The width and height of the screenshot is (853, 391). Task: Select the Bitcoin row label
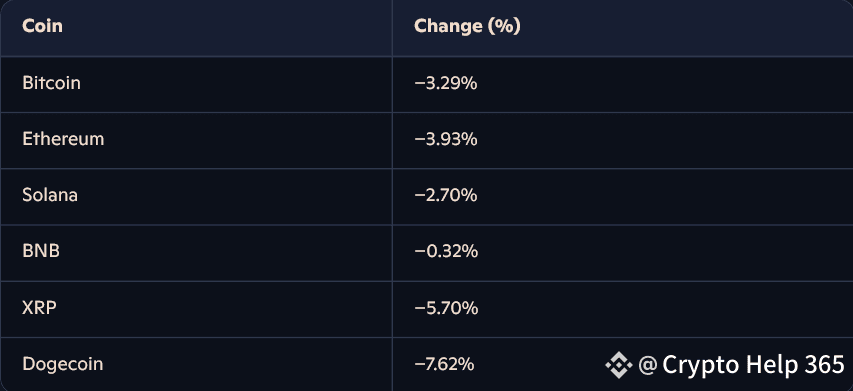click(51, 83)
